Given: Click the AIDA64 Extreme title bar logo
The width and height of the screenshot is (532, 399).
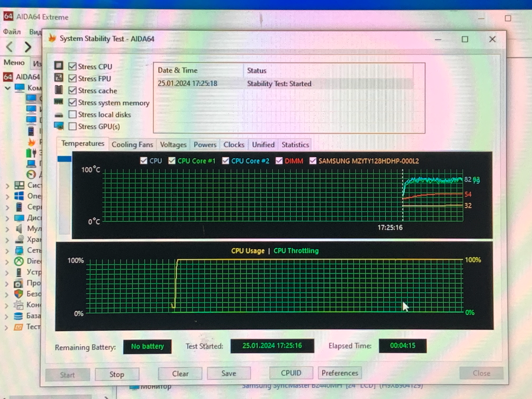Looking at the screenshot, I should (8, 16).
